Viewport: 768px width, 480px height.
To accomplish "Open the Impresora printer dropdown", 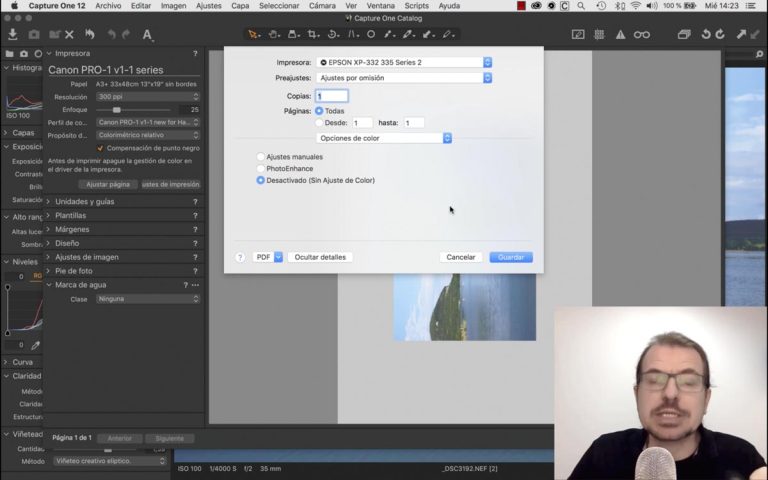I will click(404, 62).
